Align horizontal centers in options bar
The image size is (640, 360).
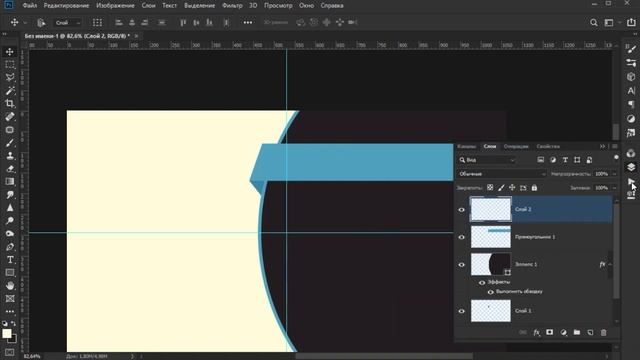click(132, 22)
